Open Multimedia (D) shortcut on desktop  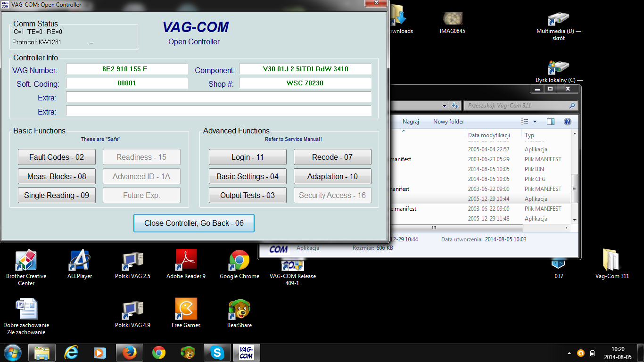(x=559, y=26)
